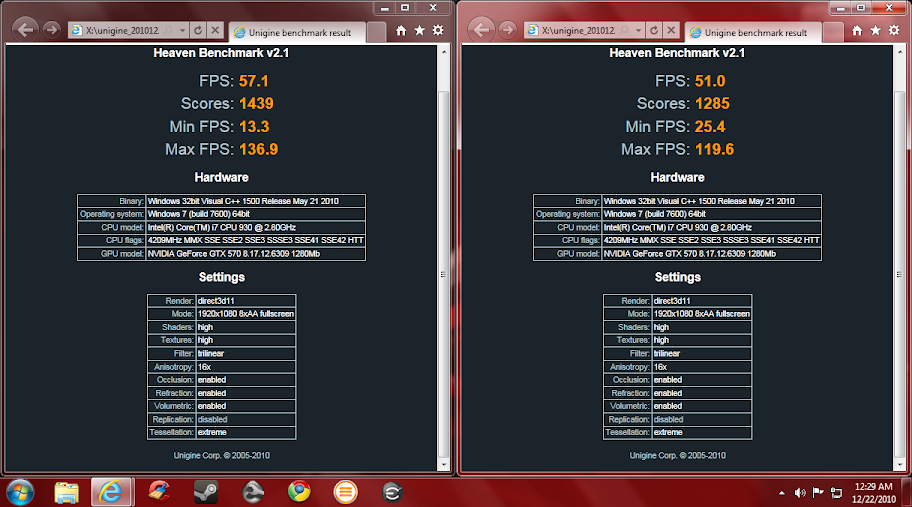The height and width of the screenshot is (507, 912).
Task: Click the Max FPS value 119.6 in the right window
Action: [x=714, y=149]
